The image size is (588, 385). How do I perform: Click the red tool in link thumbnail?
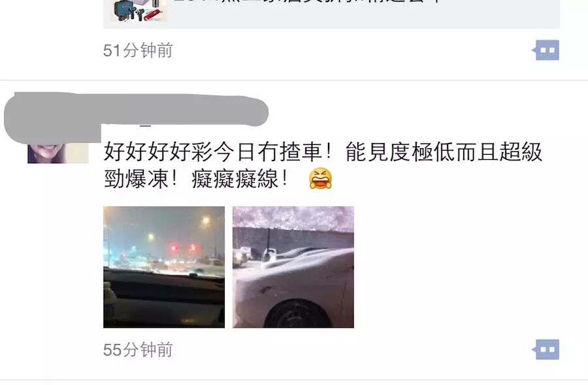click(x=154, y=15)
